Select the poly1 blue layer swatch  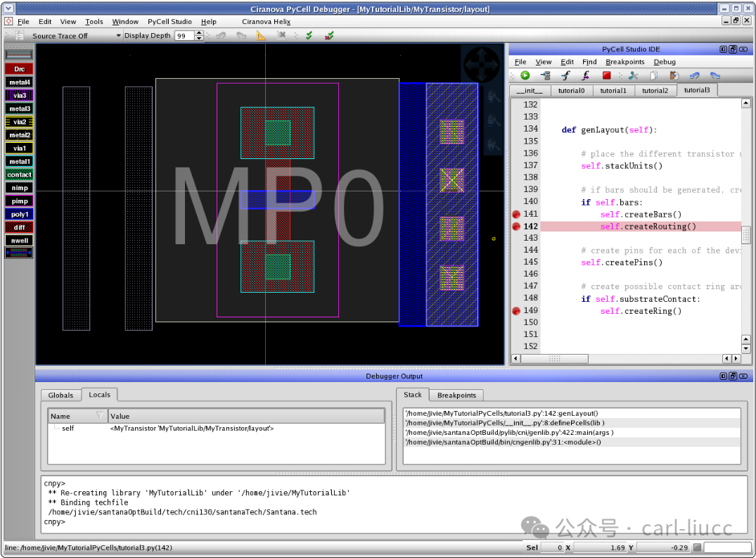[19, 214]
